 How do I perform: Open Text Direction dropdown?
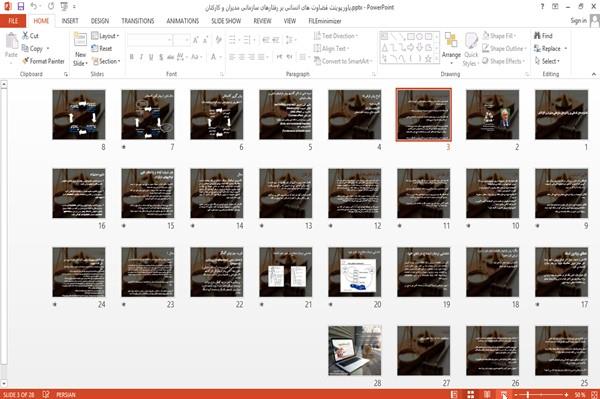click(x=336, y=36)
